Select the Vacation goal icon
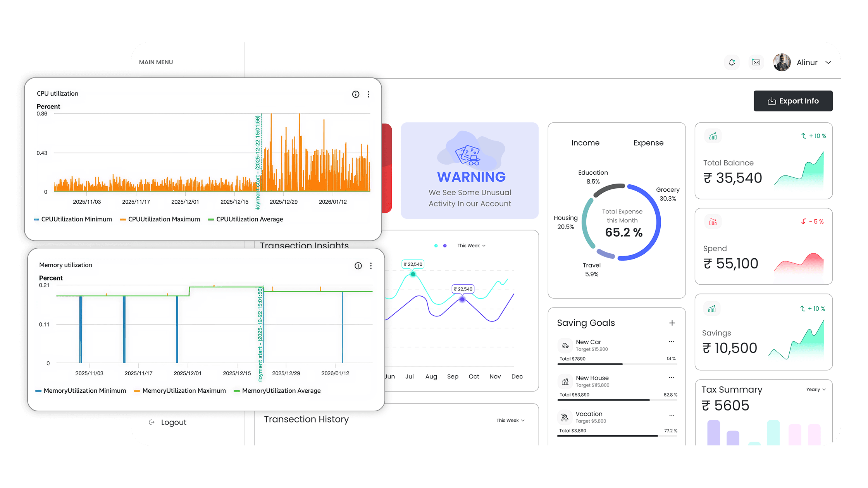Viewport: 868px width, 488px height. coord(565,417)
